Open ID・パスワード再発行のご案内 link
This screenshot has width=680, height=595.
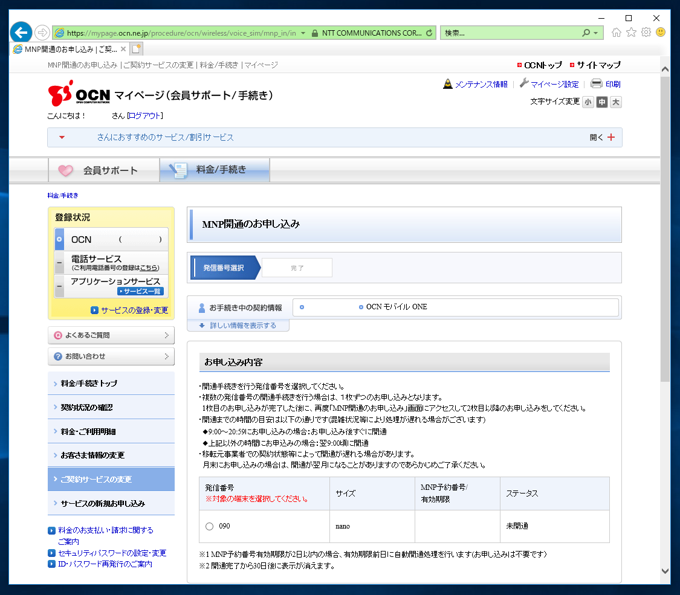105,564
